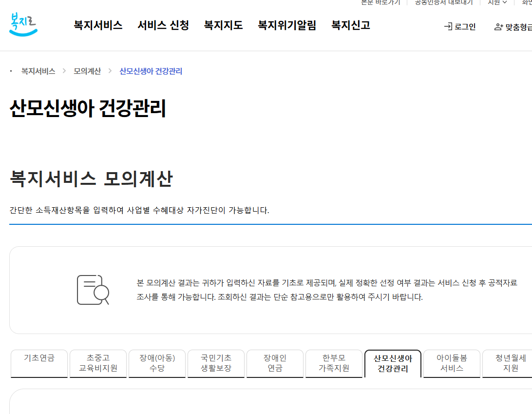Screen dimensions: 532x414
Task: Open the 복지지도 main menu
Action: coord(223,25)
